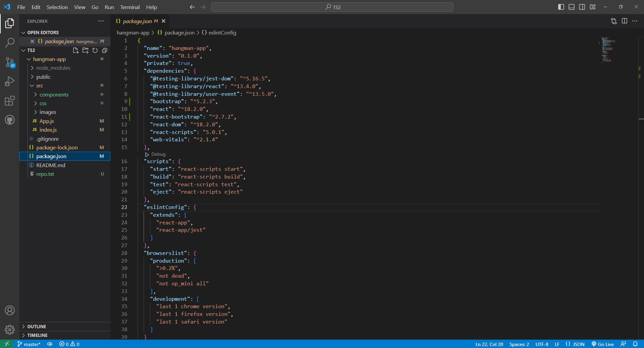Open the View menu

[79, 7]
